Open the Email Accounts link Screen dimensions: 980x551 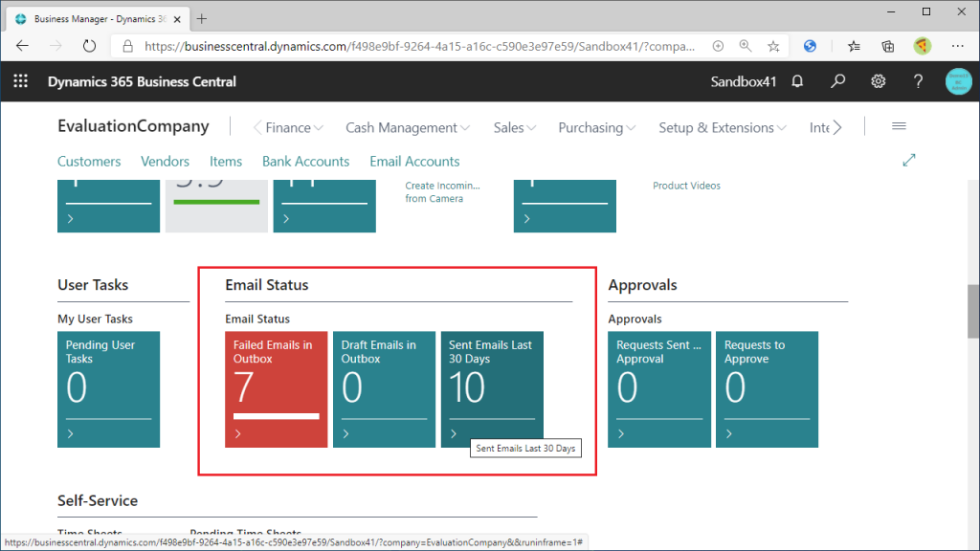414,161
